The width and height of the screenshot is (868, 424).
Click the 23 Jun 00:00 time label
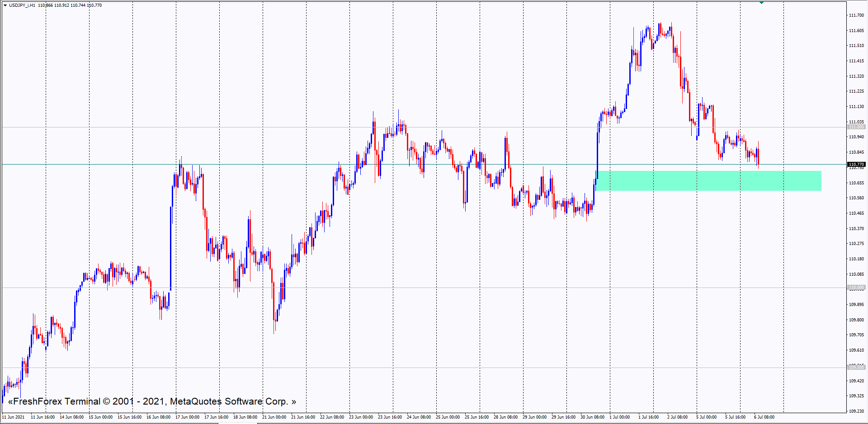click(361, 417)
